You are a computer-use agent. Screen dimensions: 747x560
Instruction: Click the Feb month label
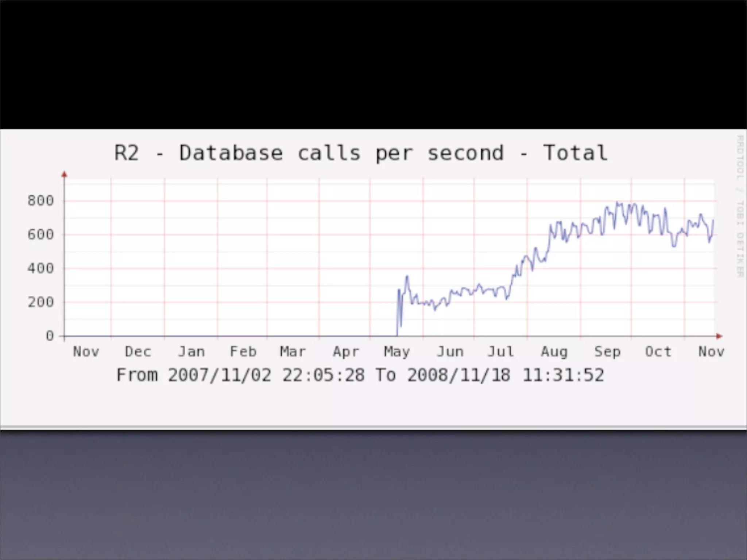point(243,352)
